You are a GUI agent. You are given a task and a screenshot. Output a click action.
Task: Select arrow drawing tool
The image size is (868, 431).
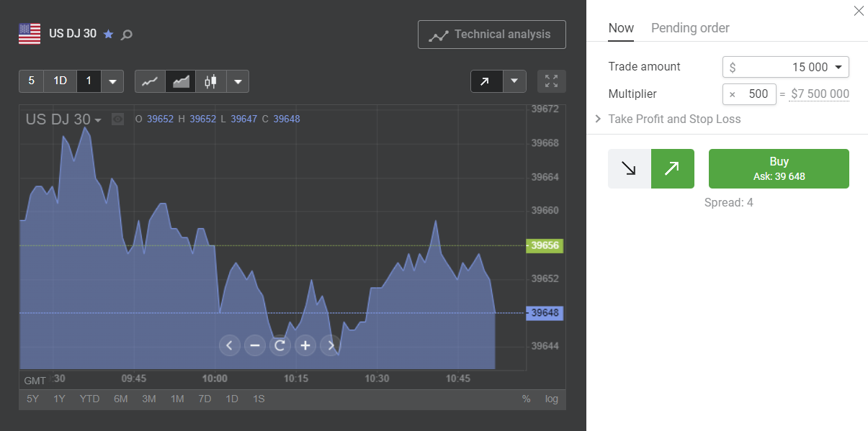486,81
